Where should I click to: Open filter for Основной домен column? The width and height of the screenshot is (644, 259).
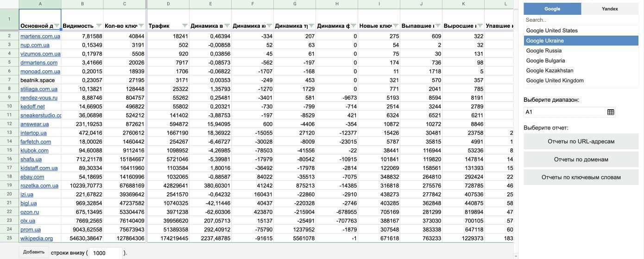(57, 26)
